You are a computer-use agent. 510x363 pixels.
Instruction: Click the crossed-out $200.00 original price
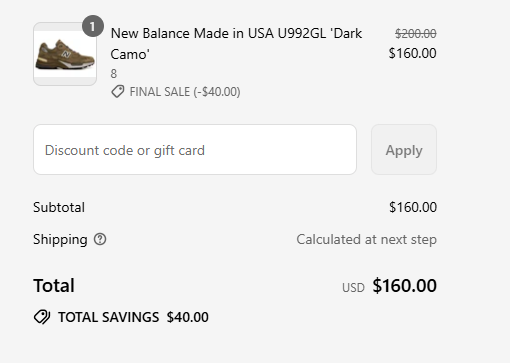416,33
